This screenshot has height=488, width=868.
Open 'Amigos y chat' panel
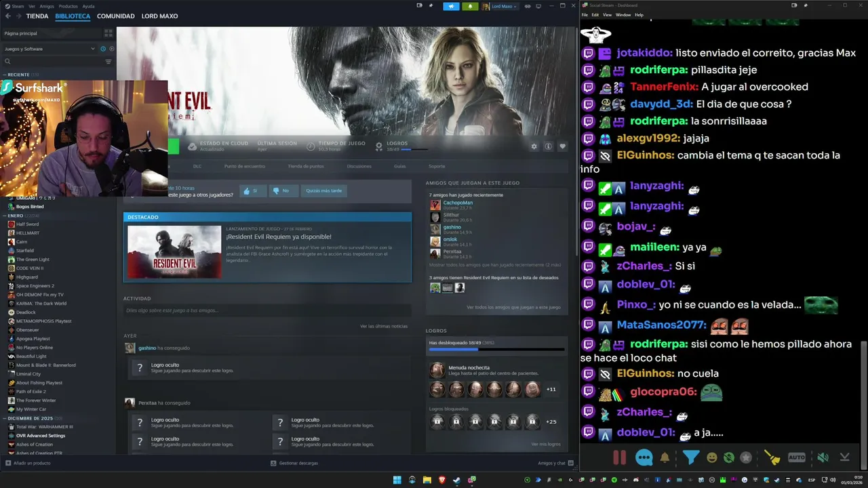click(555, 463)
